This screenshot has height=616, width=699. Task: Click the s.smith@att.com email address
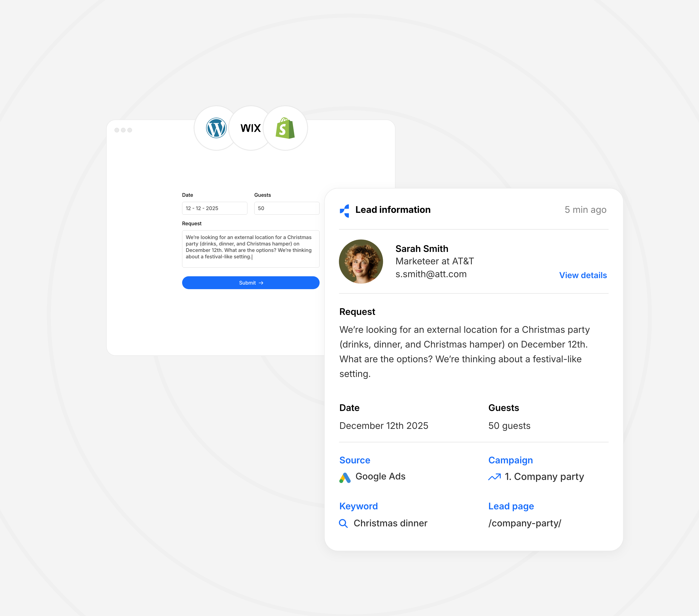(431, 274)
